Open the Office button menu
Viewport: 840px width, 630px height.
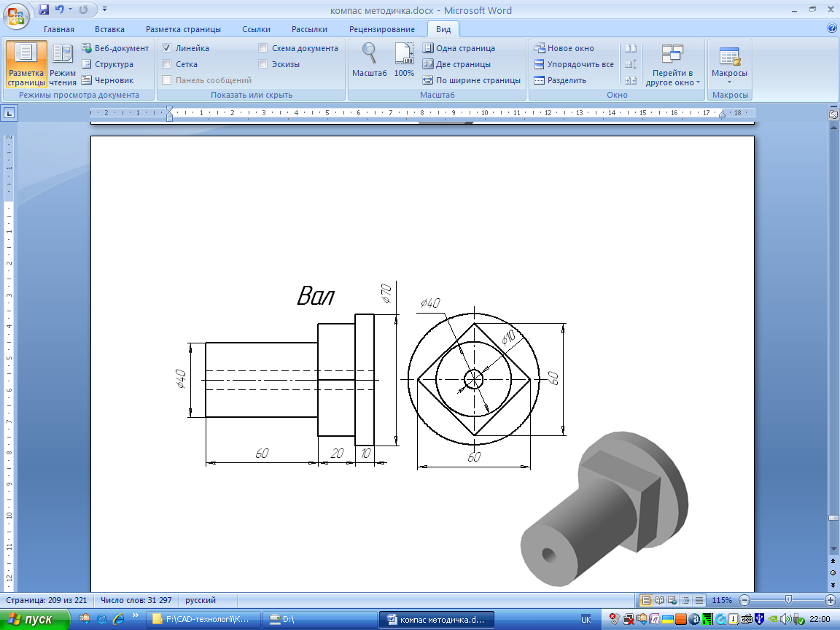point(15,15)
